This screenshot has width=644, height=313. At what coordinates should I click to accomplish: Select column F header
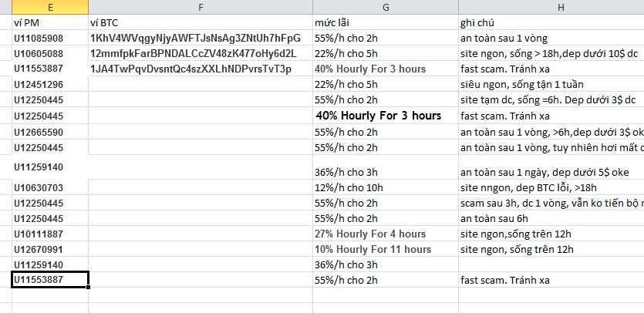(201, 7)
